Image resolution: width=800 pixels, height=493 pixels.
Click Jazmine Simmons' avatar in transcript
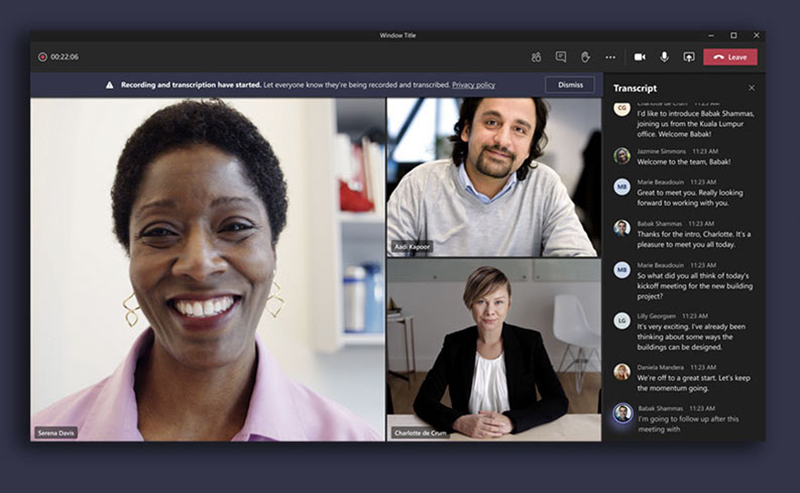[x=622, y=155]
